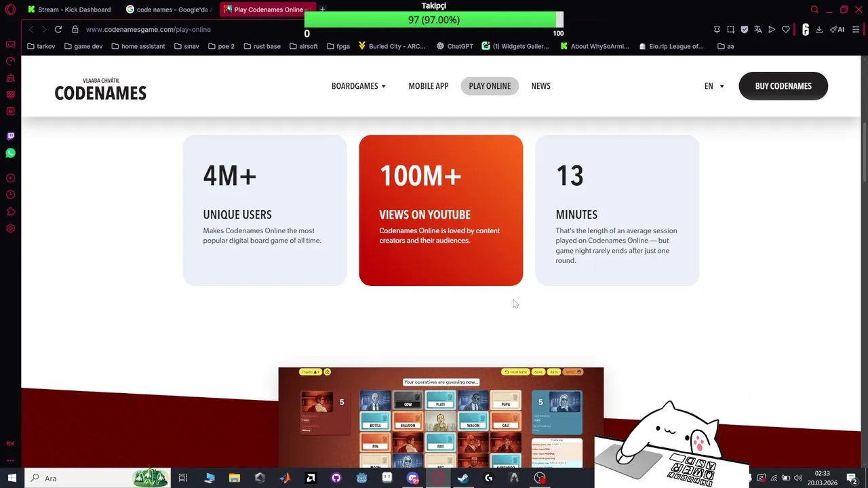
Task: Open the Play Online nav item
Action: [x=490, y=86]
